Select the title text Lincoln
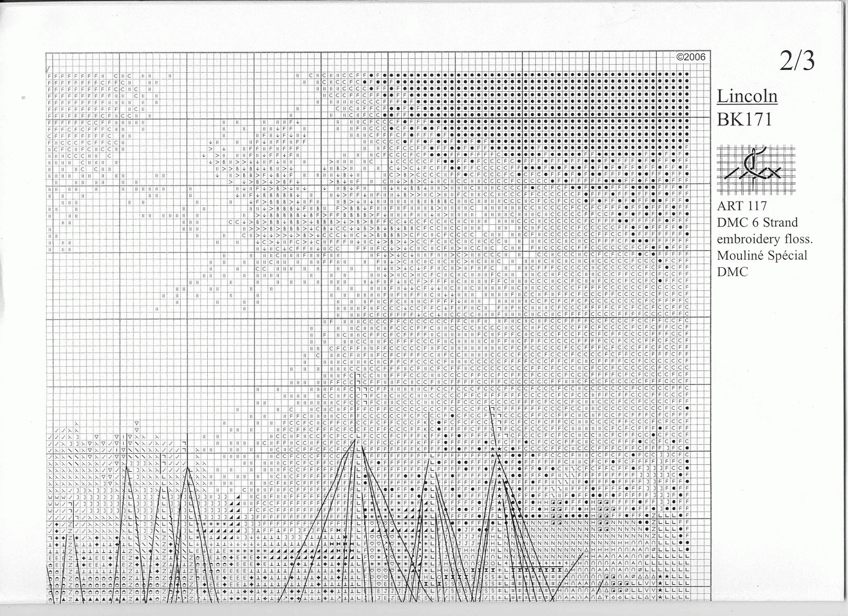This screenshot has height=616, width=848. [747, 96]
